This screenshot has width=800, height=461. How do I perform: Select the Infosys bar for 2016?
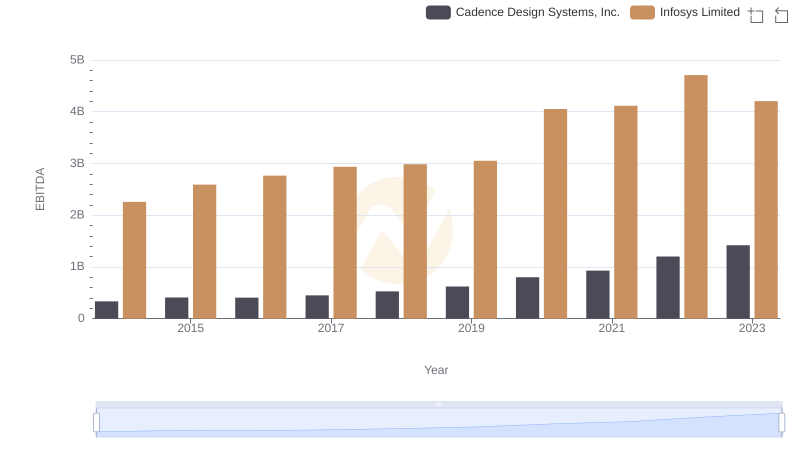coord(274,247)
